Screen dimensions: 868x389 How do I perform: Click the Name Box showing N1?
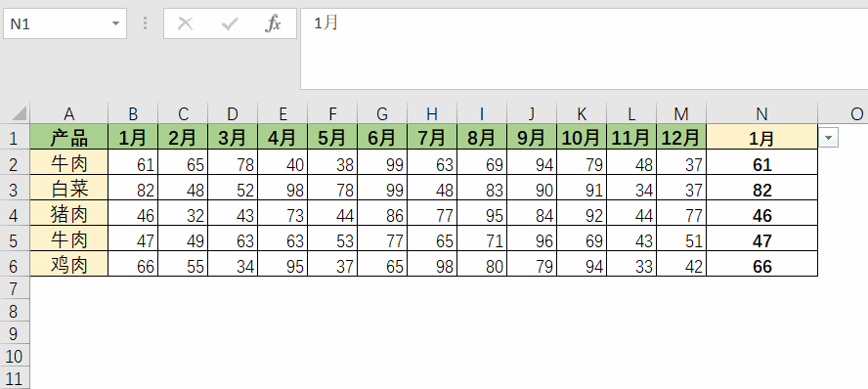point(65,23)
